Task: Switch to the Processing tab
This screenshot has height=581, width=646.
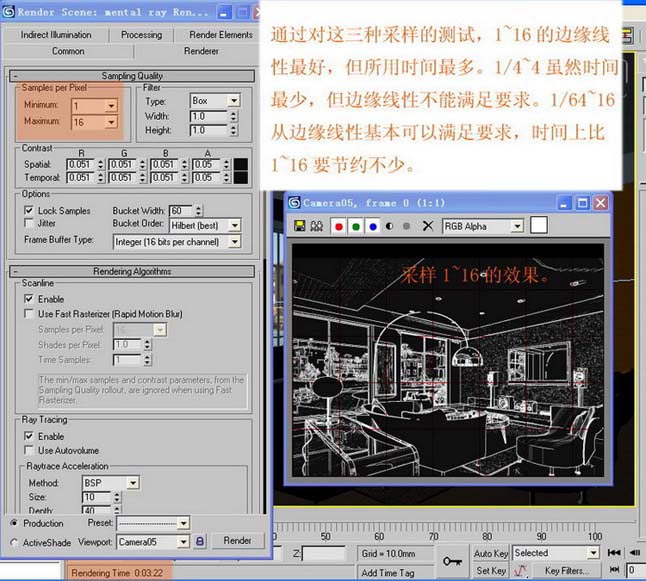Action: (x=141, y=35)
